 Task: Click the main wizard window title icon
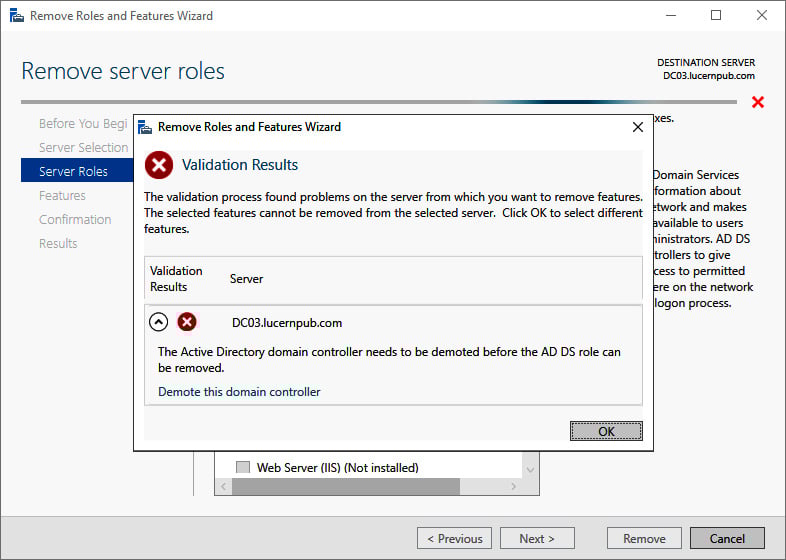click(17, 16)
